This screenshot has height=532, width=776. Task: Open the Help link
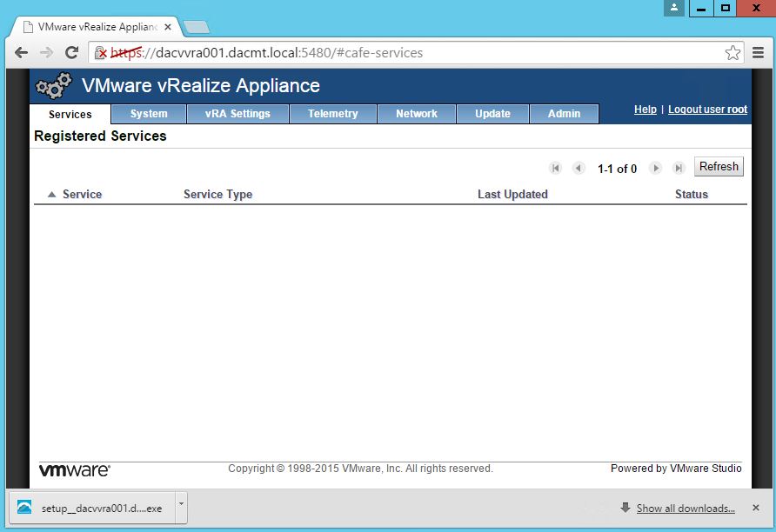pos(646,110)
